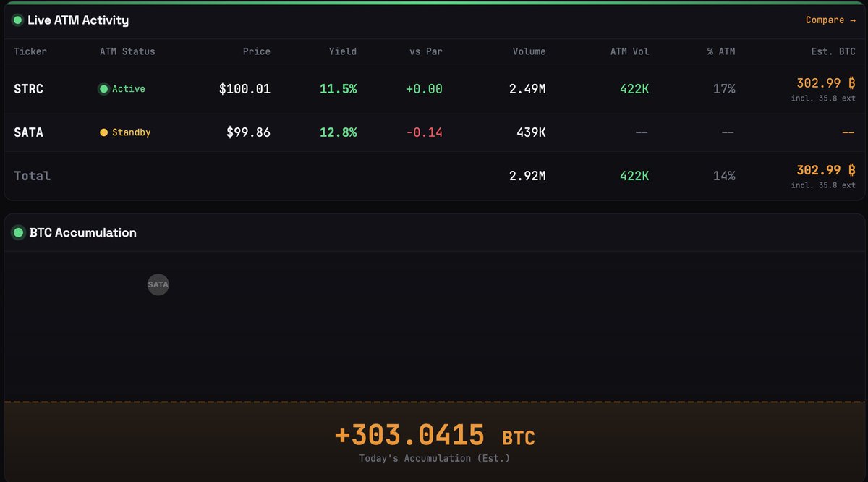868x482 pixels.
Task: Click the STRC price $100.01
Action: point(244,89)
